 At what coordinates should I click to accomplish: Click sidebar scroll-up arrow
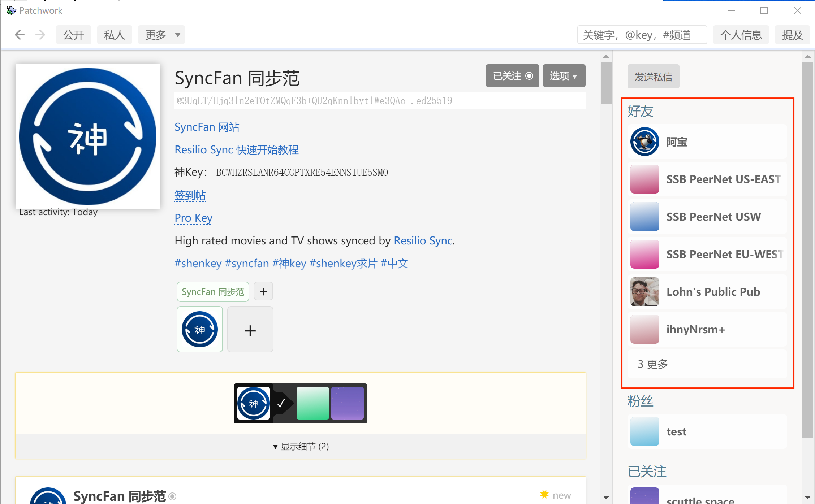808,57
